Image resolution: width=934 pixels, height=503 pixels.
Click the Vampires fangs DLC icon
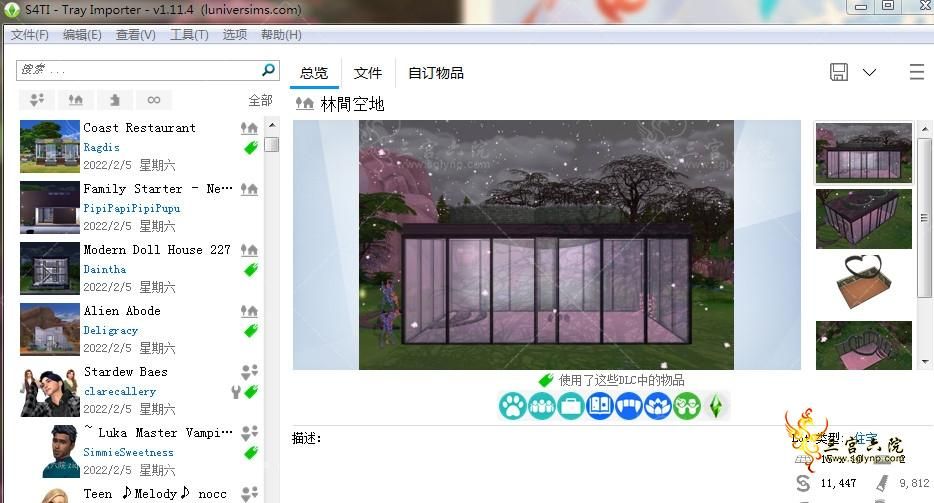[x=629, y=406]
